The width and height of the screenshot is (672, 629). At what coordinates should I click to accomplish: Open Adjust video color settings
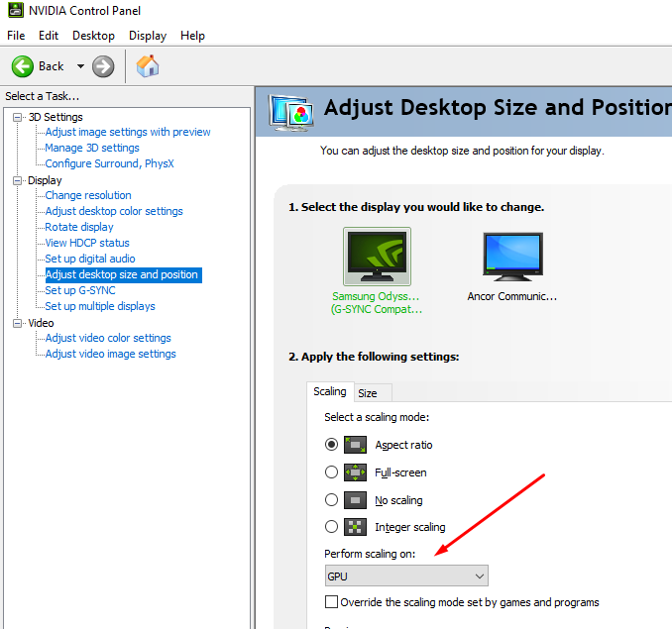pyautogui.click(x=108, y=338)
